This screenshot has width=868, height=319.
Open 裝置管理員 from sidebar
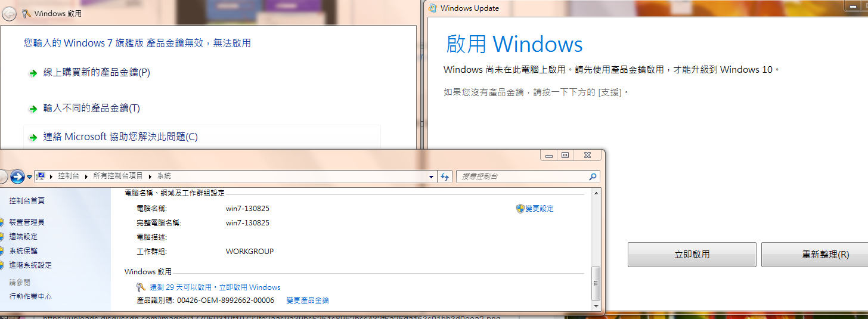pyautogui.click(x=27, y=222)
